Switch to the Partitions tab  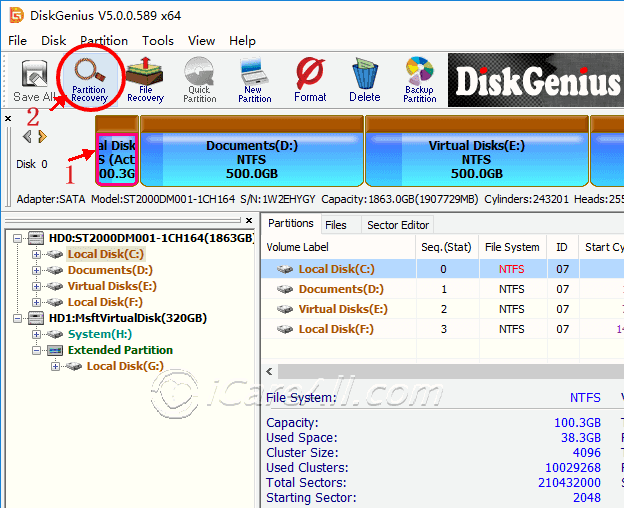[291, 224]
